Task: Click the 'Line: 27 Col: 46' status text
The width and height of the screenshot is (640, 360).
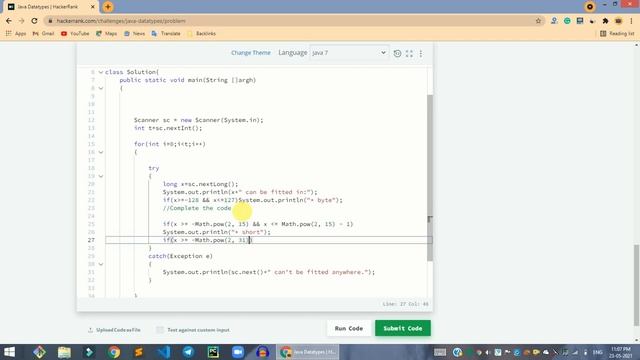Action: click(405, 304)
